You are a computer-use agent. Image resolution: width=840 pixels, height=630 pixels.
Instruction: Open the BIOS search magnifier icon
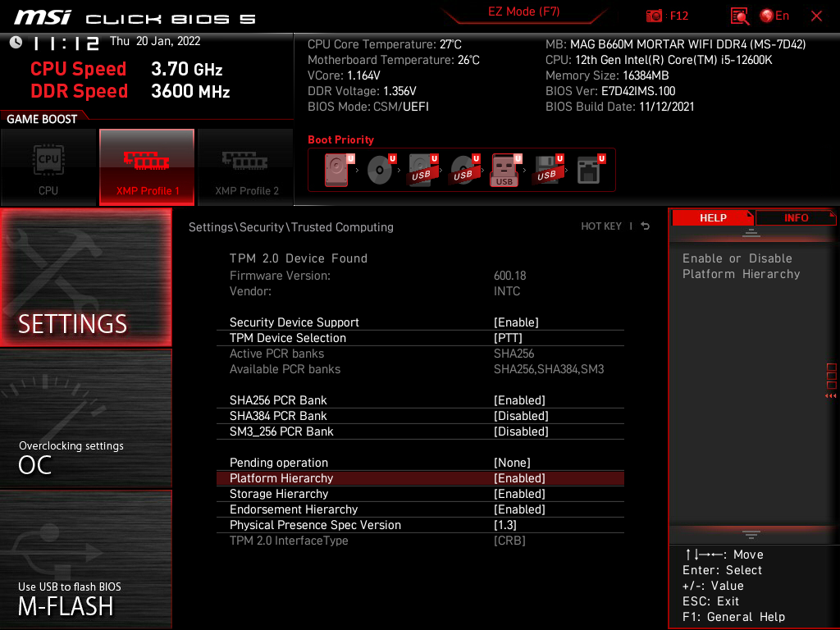(739, 16)
